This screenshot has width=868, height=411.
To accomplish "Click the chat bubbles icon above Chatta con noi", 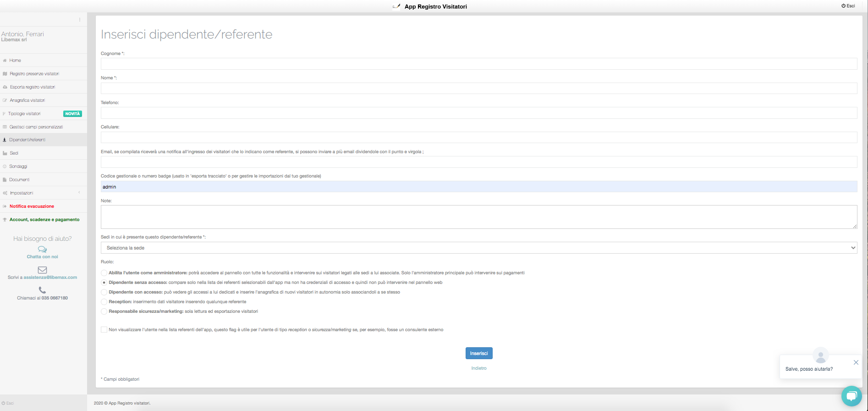I will [42, 250].
